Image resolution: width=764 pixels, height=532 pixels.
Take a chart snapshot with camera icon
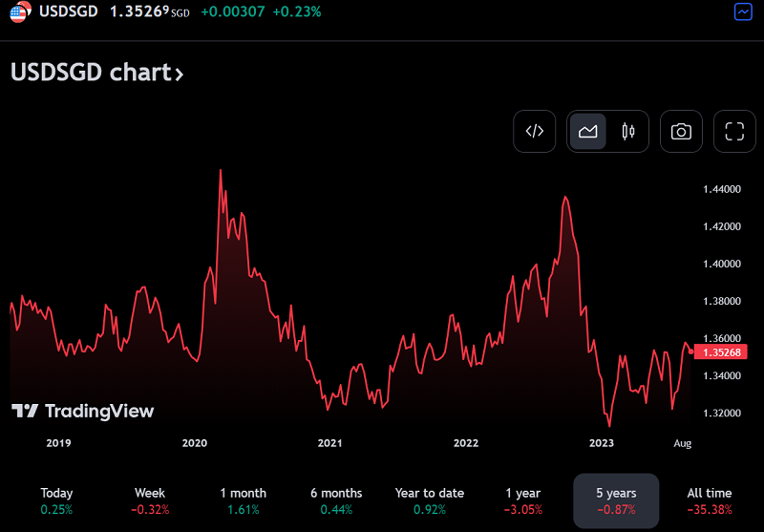tap(681, 132)
